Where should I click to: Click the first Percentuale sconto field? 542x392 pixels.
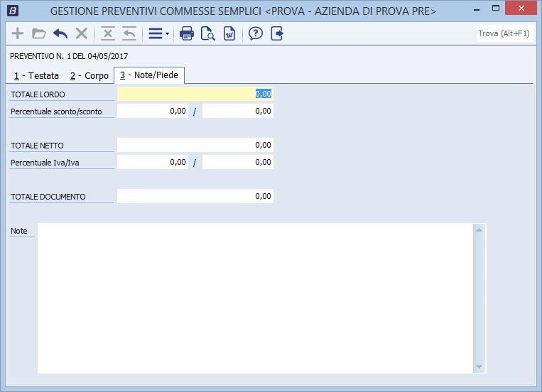pos(153,111)
